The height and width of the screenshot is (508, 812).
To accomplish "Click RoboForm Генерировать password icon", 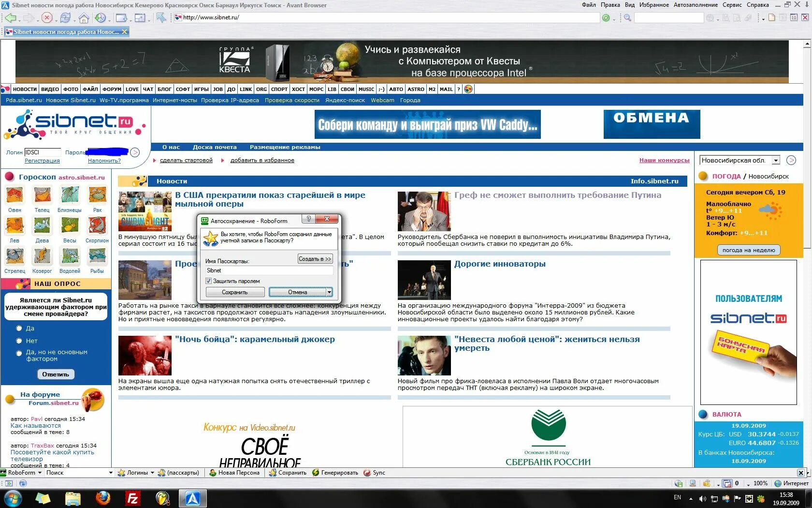I will (316, 473).
